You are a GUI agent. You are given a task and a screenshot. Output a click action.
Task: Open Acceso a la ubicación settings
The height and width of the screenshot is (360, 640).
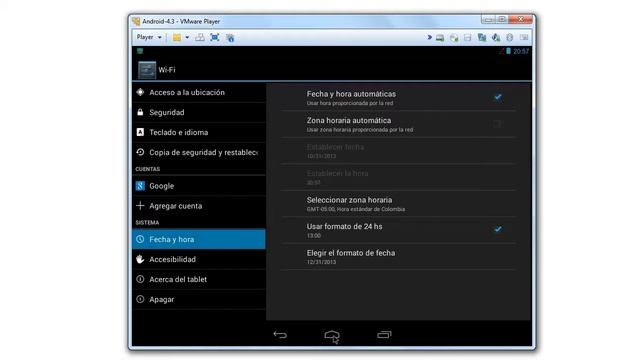199,92
